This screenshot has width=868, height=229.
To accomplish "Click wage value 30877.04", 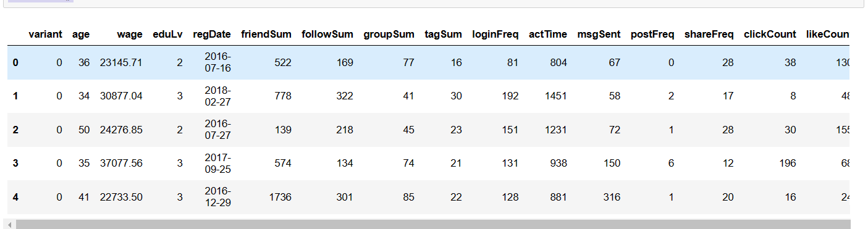I will click(121, 96).
